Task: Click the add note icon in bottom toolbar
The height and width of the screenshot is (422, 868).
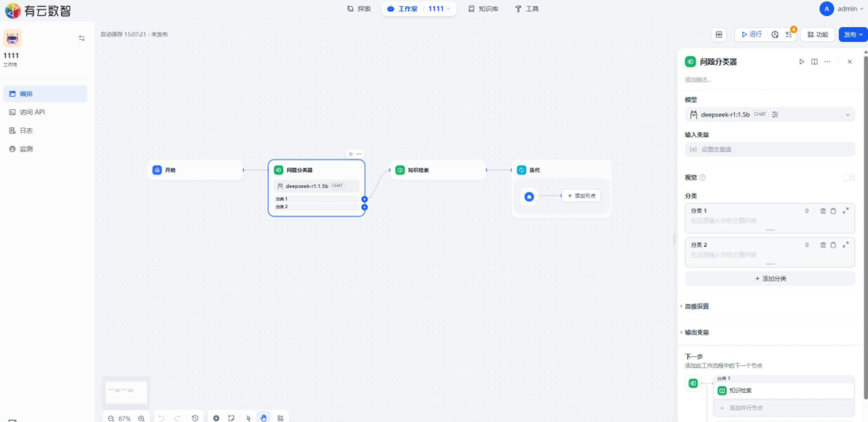Action: [x=231, y=418]
